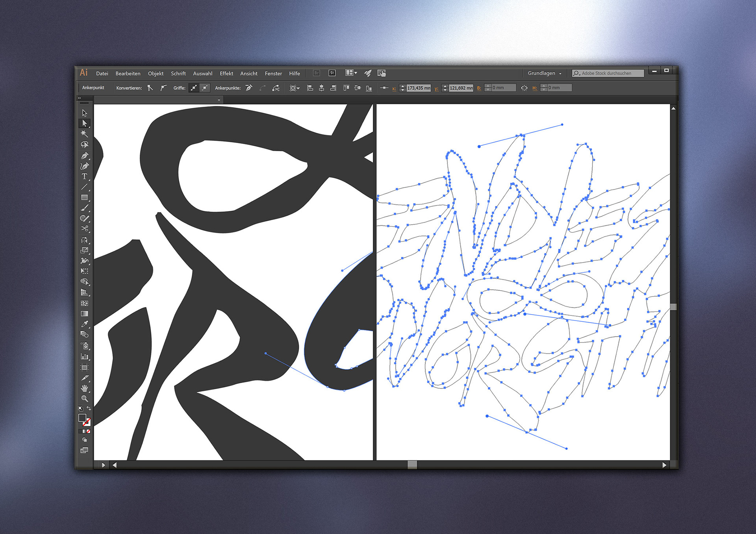Click the convert to corner point button
756x534 pixels.
click(150, 88)
